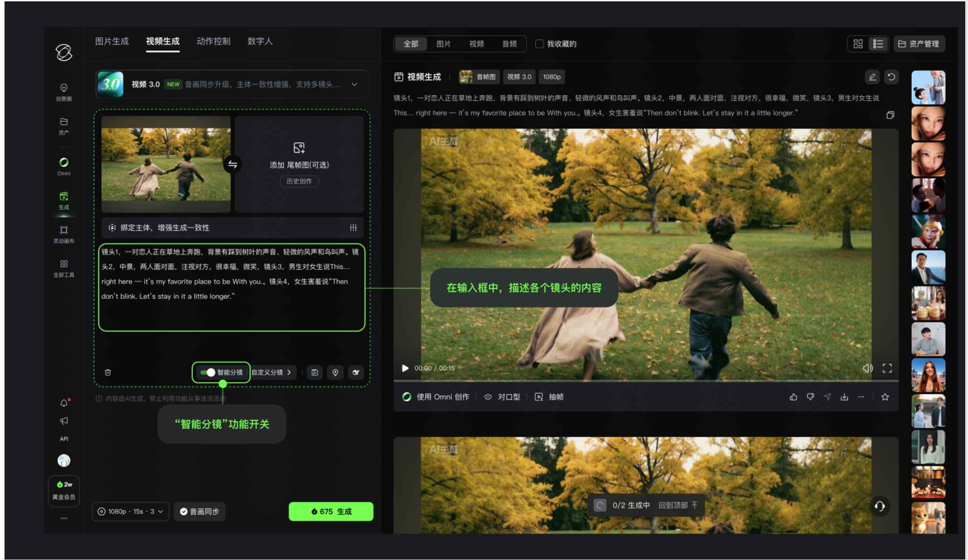Switch to the 图片生成 tab

(112, 41)
